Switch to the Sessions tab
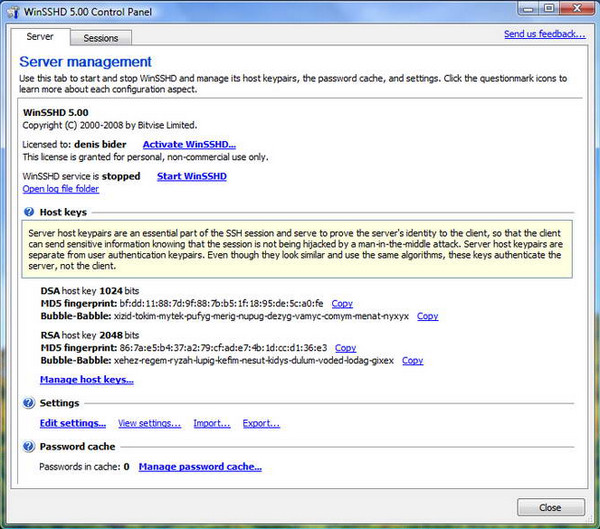Viewport: 600px width, 529px height. click(101, 38)
